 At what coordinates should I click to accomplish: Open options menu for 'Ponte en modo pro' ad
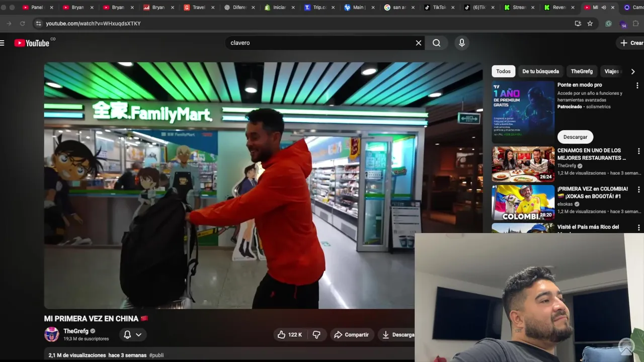click(637, 85)
